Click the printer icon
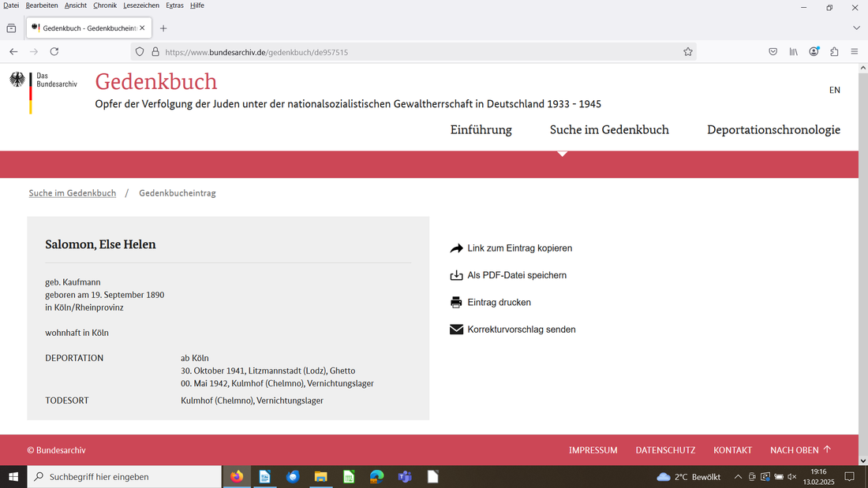 pyautogui.click(x=456, y=302)
